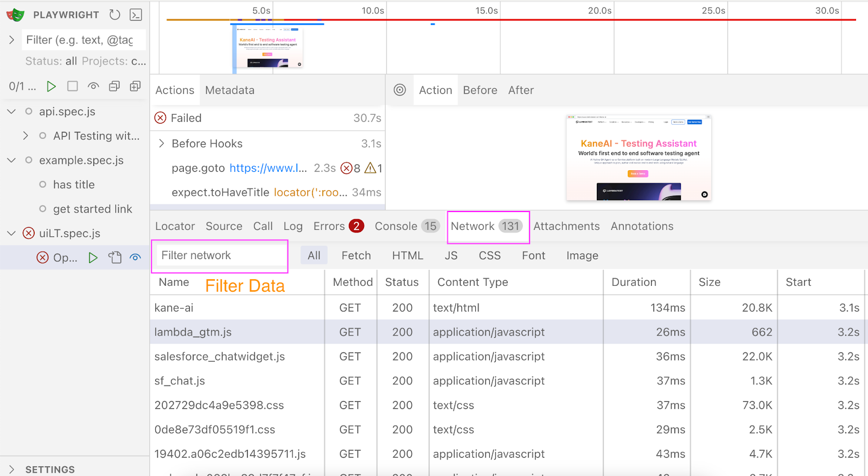Select the kane-ai network request
This screenshot has width=868, height=476.
(508, 307)
